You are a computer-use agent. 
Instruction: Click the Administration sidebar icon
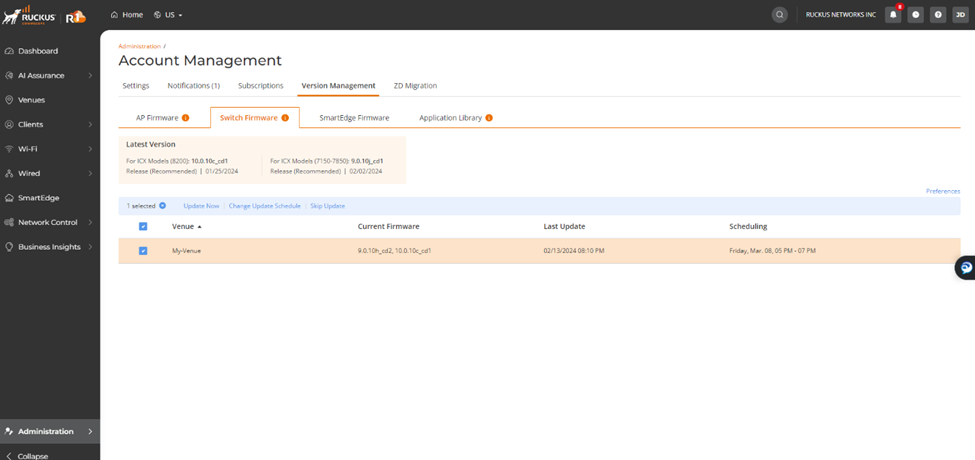(x=9, y=431)
